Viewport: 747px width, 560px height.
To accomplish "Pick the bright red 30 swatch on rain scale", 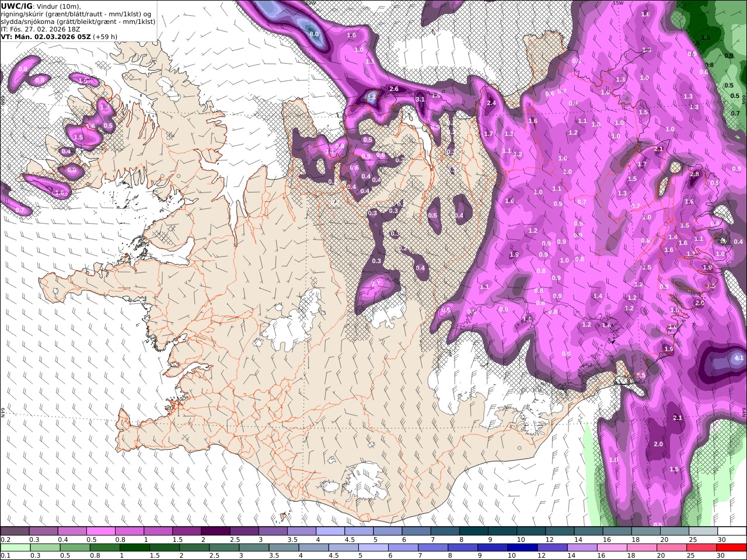I will (731, 547).
